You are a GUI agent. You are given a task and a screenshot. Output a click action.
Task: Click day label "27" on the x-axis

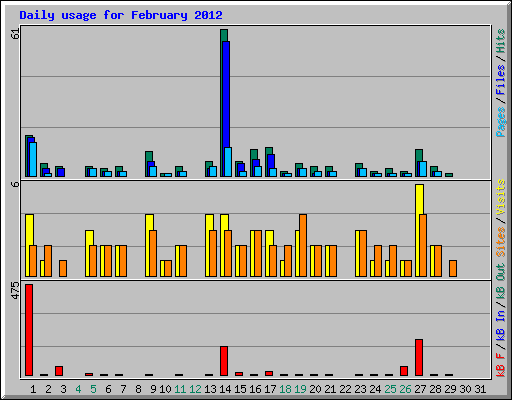pos(420,389)
